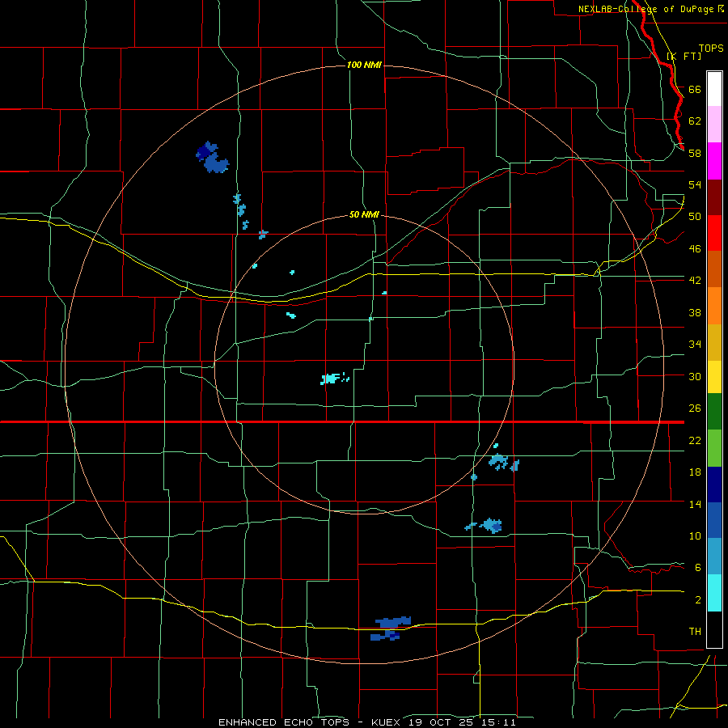Click the '100 NMI' range ring label
Image resolution: width=728 pixels, height=728 pixels.
click(x=365, y=65)
